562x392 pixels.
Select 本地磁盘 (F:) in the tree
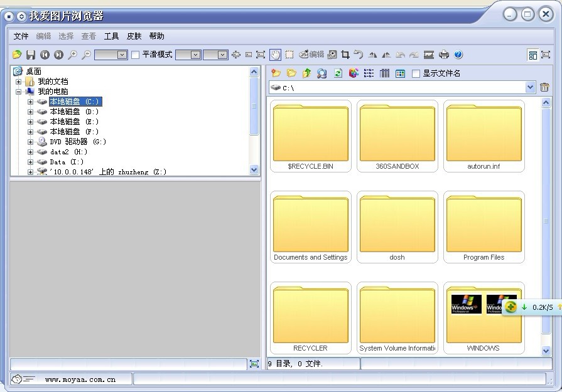click(x=74, y=132)
